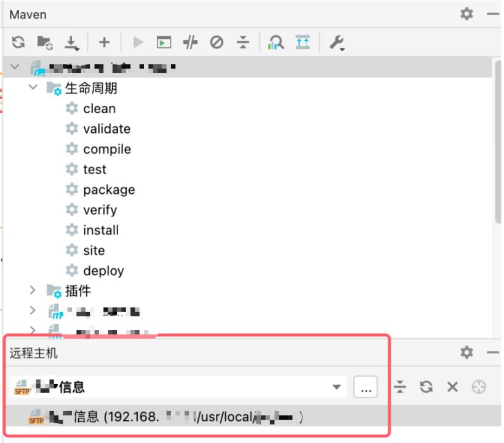Toggle skip tests mode icon
504x443 pixels.
coord(217,42)
